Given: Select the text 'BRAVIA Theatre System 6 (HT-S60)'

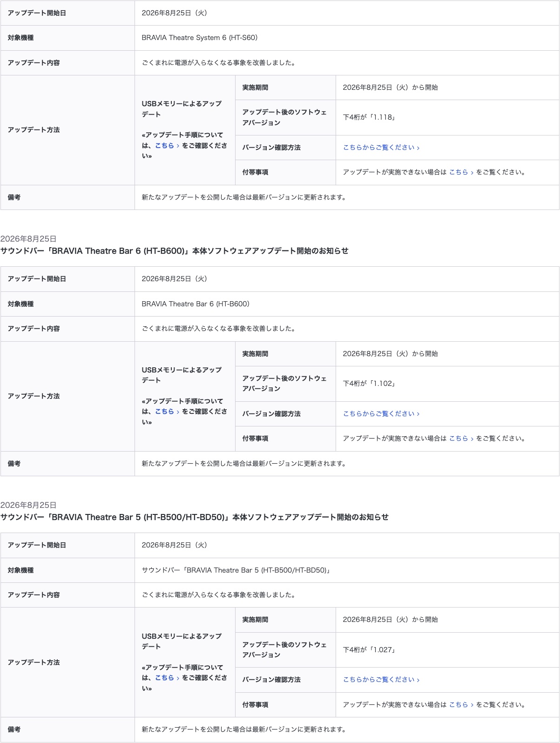Looking at the screenshot, I should [x=199, y=38].
